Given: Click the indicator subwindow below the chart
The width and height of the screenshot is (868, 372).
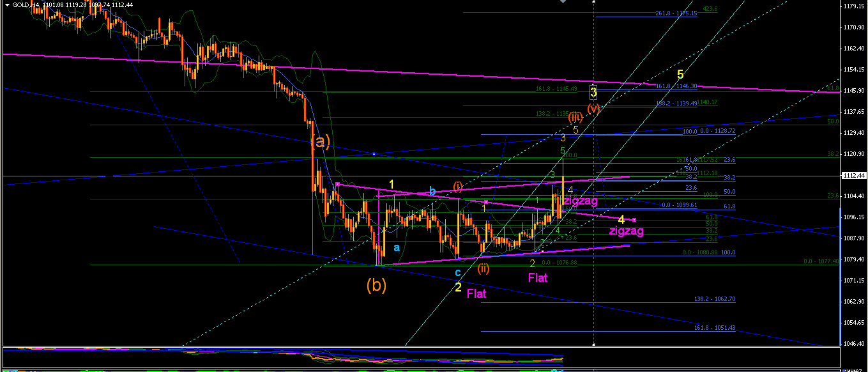Looking at the screenshot, I should (422, 358).
